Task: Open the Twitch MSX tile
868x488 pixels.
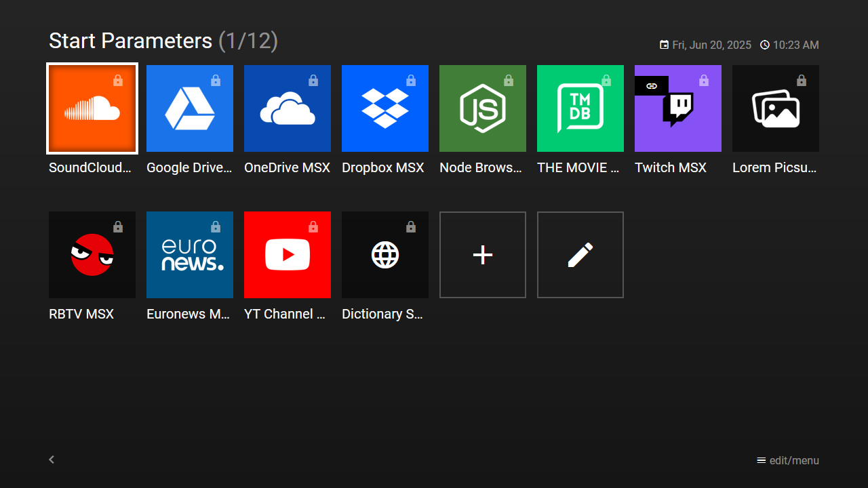Action: coord(678,108)
